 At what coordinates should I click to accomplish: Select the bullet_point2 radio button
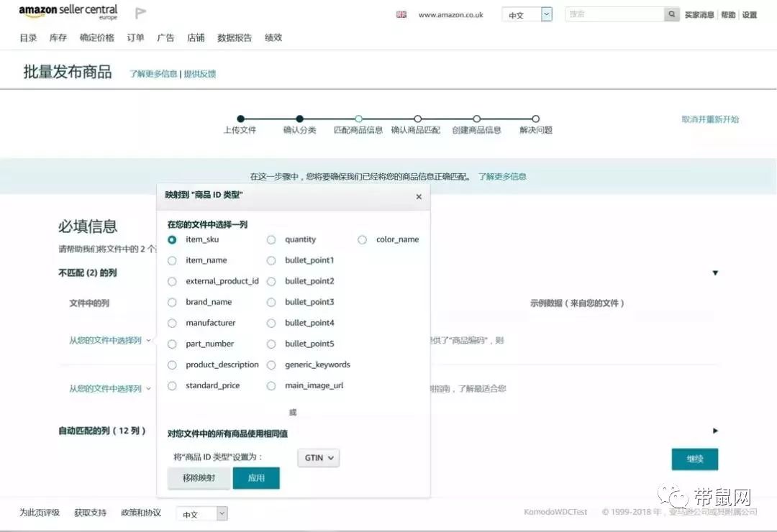pos(271,281)
